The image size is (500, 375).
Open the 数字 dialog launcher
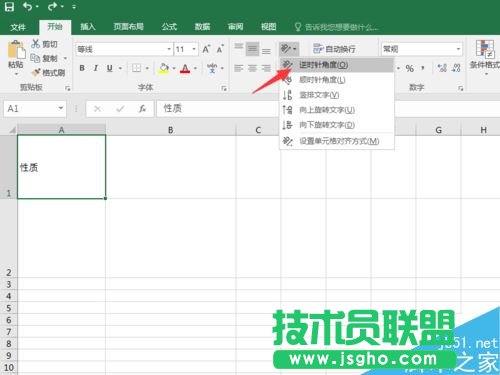tap(460, 88)
